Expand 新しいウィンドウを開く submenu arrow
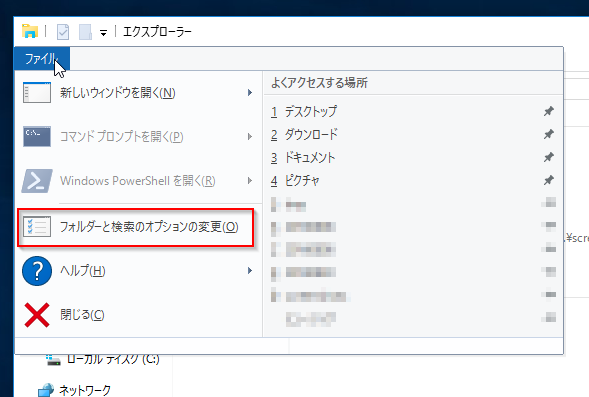 pyautogui.click(x=250, y=92)
